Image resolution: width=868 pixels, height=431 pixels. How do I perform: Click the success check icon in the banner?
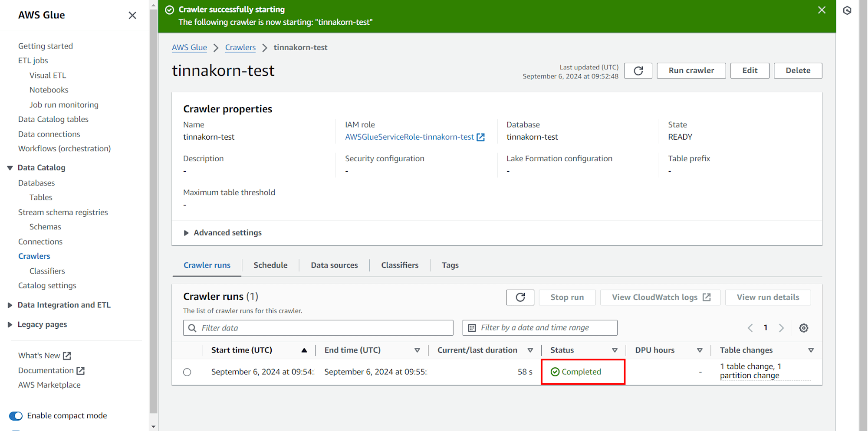pos(170,10)
